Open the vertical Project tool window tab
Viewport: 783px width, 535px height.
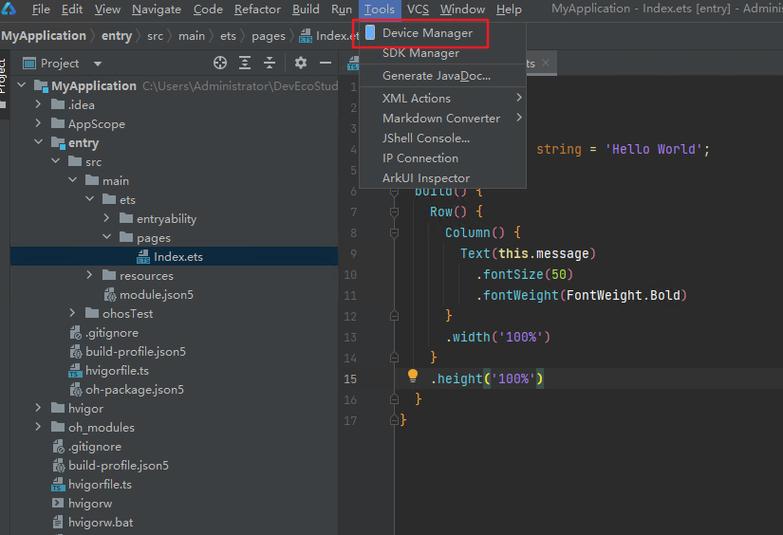point(3,82)
